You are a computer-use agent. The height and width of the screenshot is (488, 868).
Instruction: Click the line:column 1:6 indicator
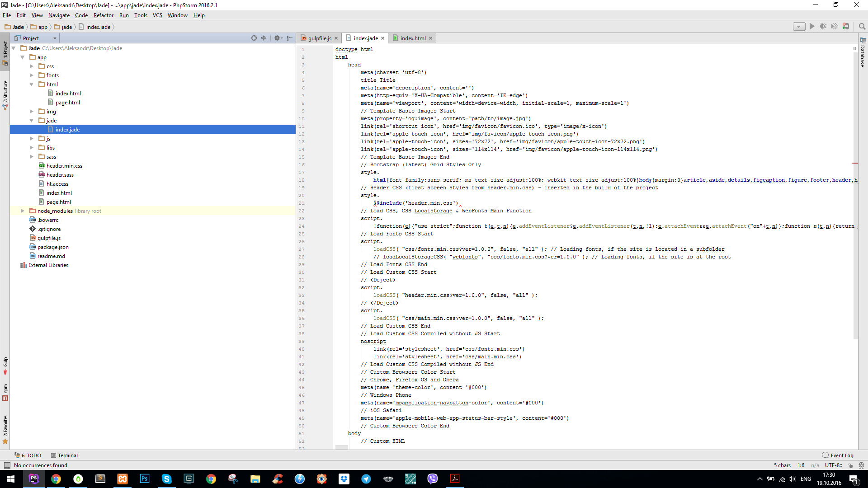coord(801,465)
